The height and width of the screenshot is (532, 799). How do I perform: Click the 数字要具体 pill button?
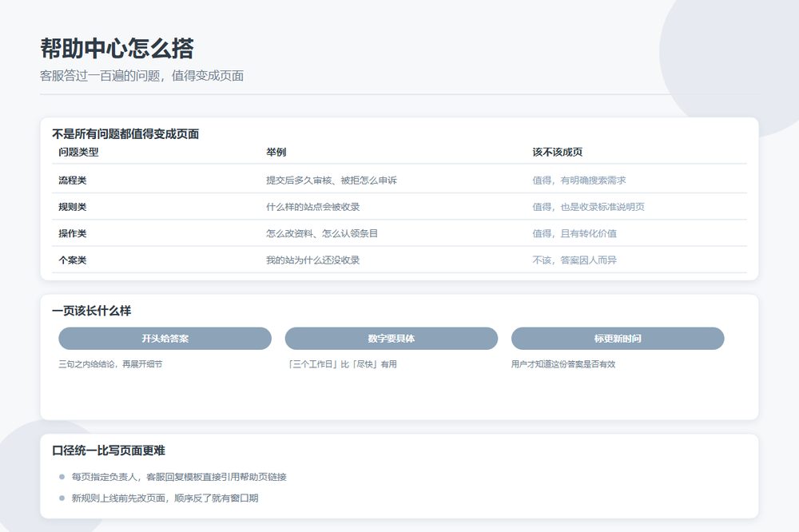391,339
